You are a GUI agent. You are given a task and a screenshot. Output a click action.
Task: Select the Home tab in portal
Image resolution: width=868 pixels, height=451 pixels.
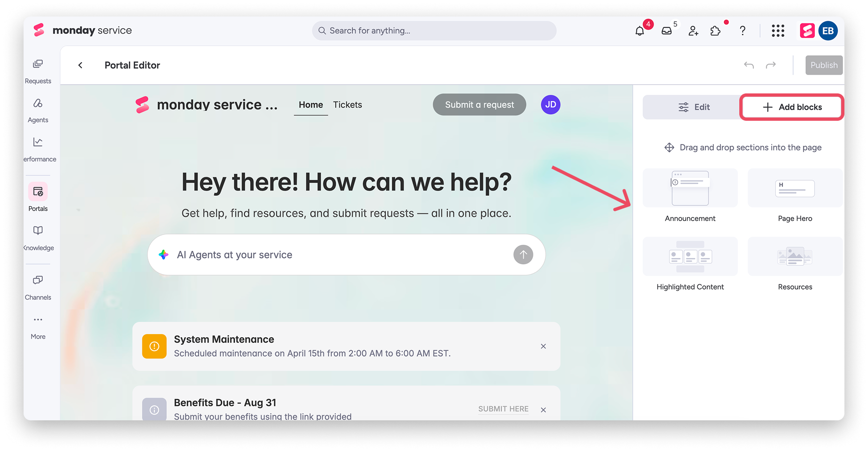311,105
